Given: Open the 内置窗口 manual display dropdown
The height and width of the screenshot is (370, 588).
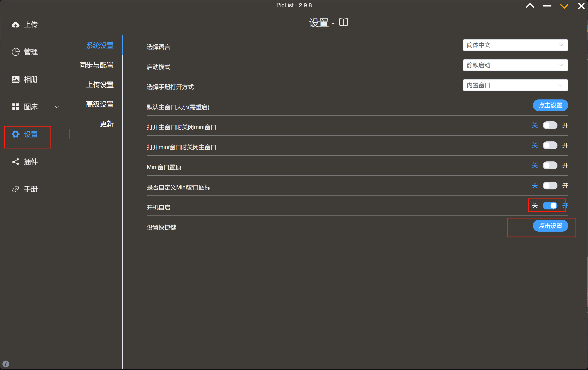Looking at the screenshot, I should pos(515,85).
